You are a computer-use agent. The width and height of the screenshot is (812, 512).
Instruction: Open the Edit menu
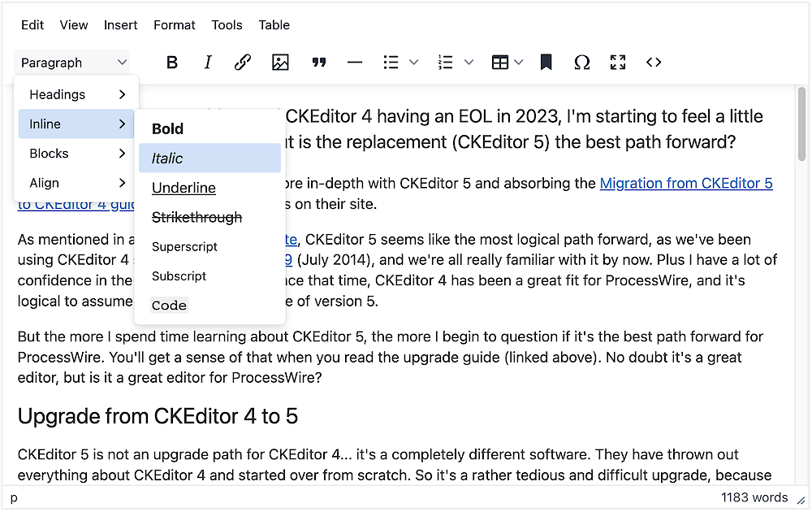tap(32, 25)
